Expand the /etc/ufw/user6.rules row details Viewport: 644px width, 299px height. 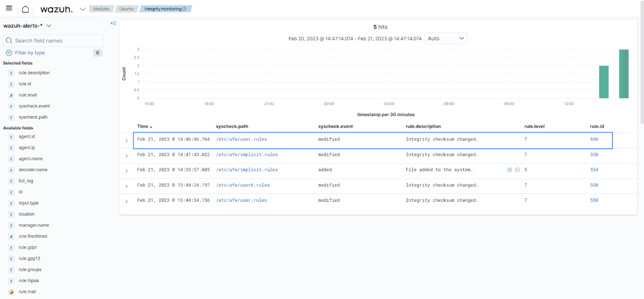coord(126,186)
